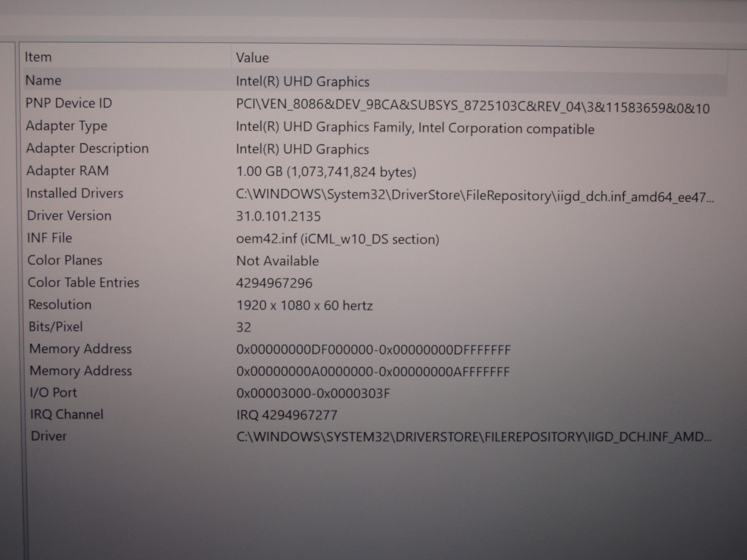
Task: Click the 0x00000000DF000000 memory address value
Action: click(x=373, y=350)
